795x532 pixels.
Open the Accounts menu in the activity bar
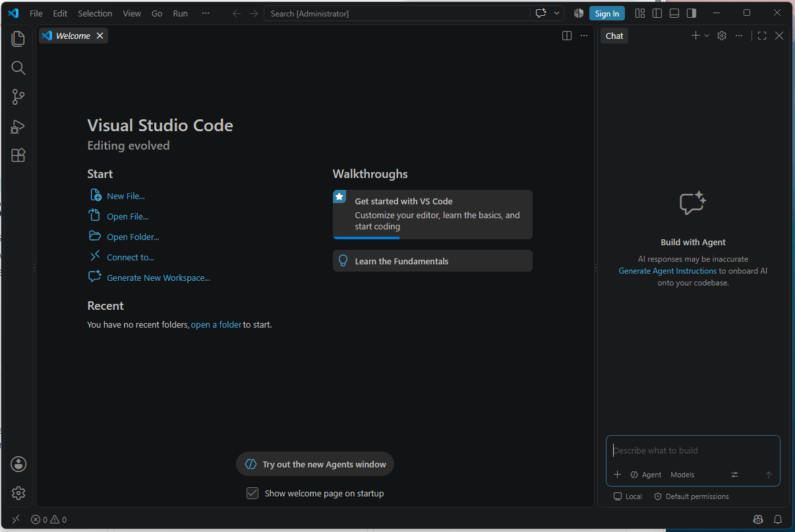coord(18,464)
